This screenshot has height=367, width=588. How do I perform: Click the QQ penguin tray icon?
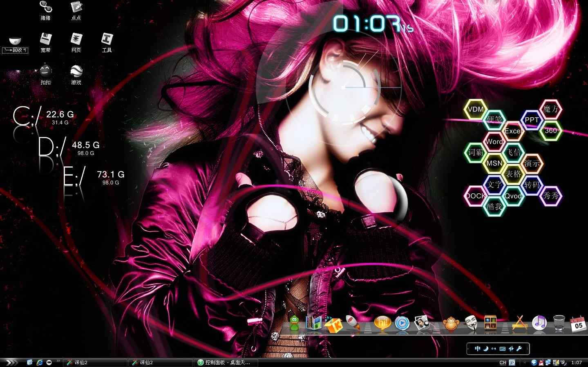tap(541, 363)
